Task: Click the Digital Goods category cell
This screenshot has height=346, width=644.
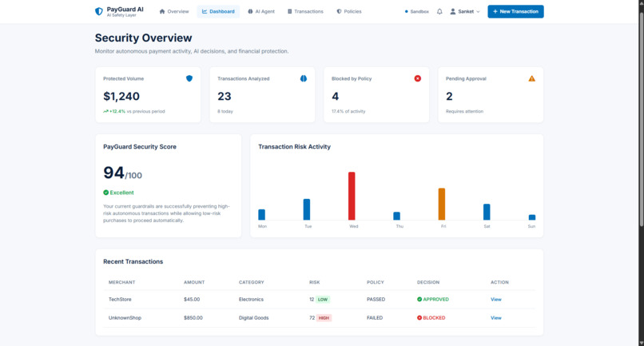Action: (254, 318)
